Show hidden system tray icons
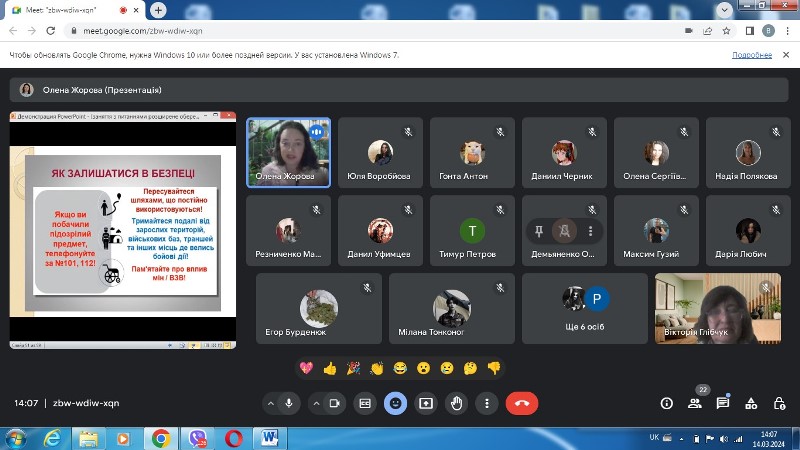Viewport: 800px width, 450px height. 682,439
